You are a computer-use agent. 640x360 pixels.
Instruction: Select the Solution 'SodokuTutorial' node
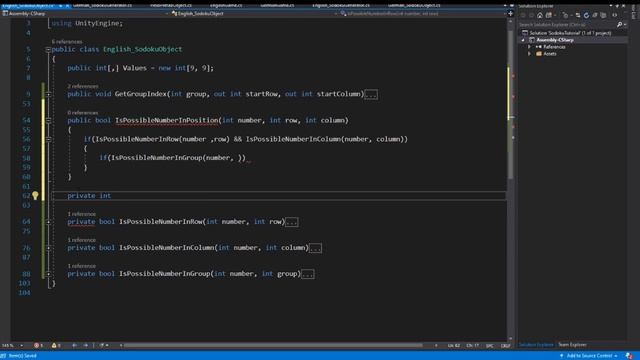click(x=570, y=33)
